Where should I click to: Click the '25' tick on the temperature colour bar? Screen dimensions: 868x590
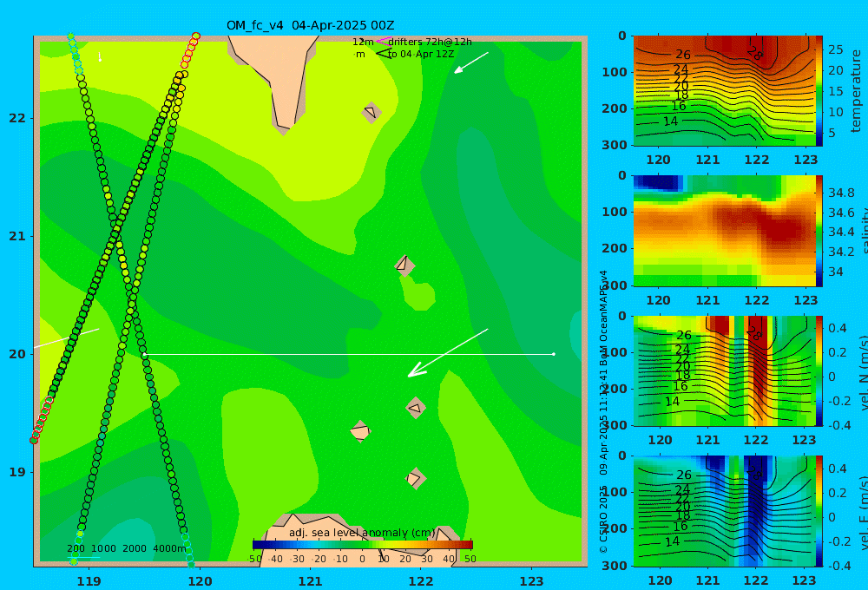click(x=835, y=49)
